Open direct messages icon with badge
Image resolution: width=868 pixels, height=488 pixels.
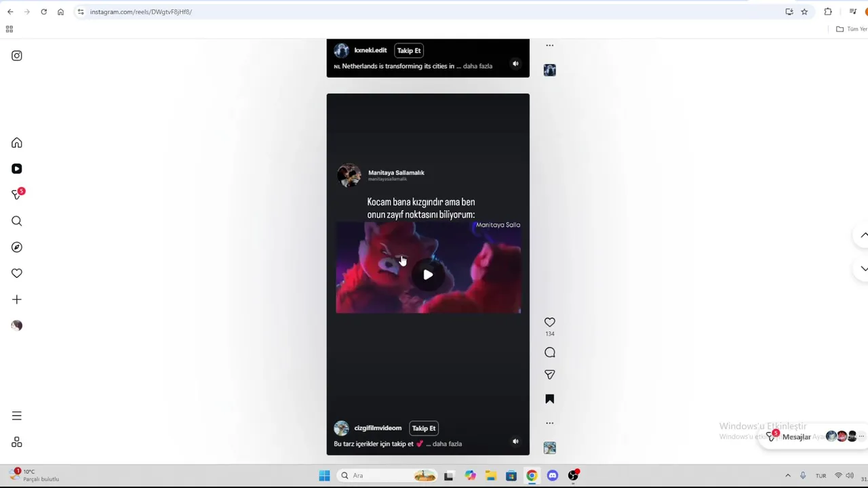(x=17, y=195)
